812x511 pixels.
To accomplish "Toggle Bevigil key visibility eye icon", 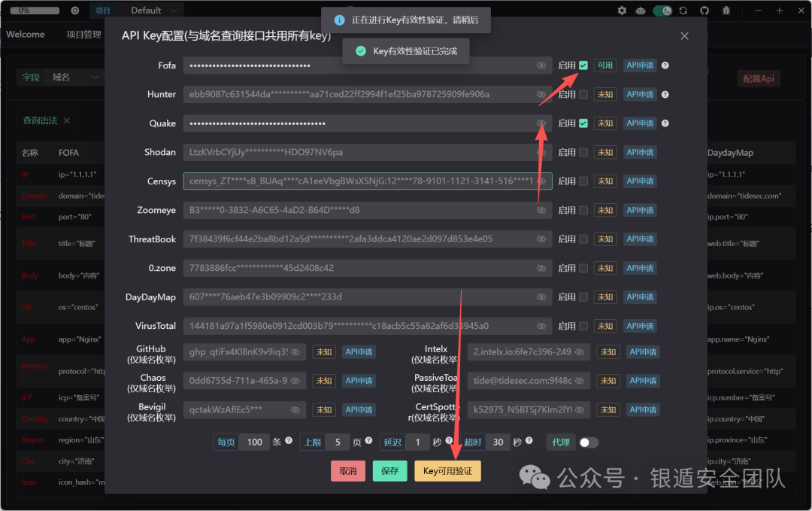I will 295,409.
